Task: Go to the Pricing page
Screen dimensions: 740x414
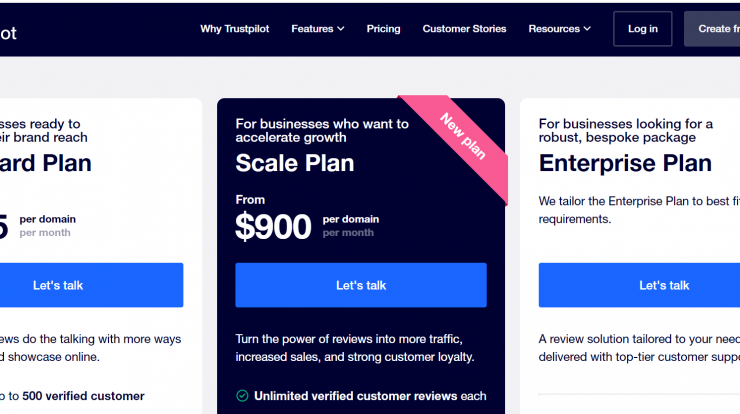Action: pos(383,29)
